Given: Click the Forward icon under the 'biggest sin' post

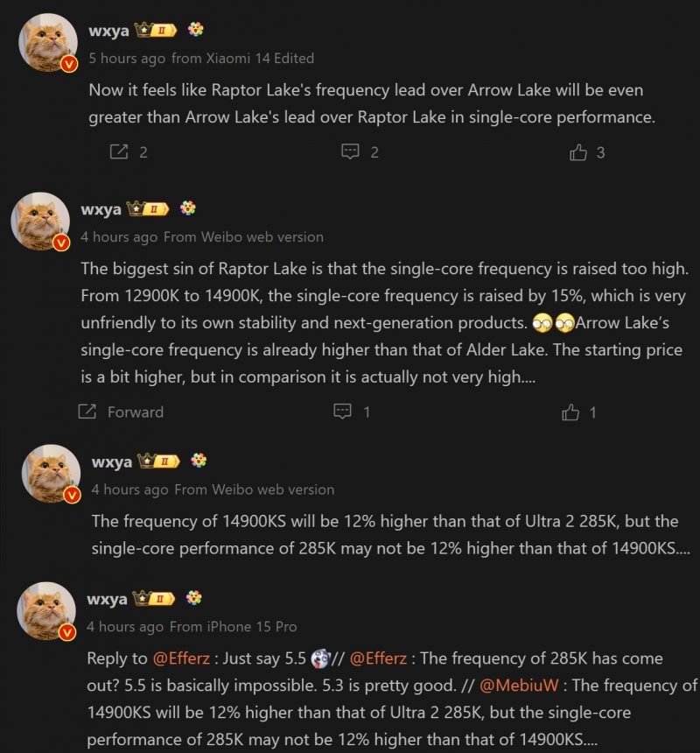Looking at the screenshot, I should (x=87, y=412).
